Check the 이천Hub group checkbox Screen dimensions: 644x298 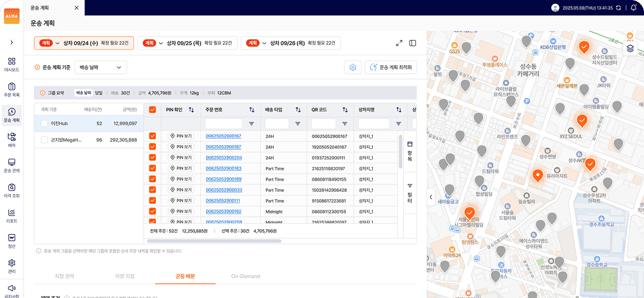coord(44,123)
